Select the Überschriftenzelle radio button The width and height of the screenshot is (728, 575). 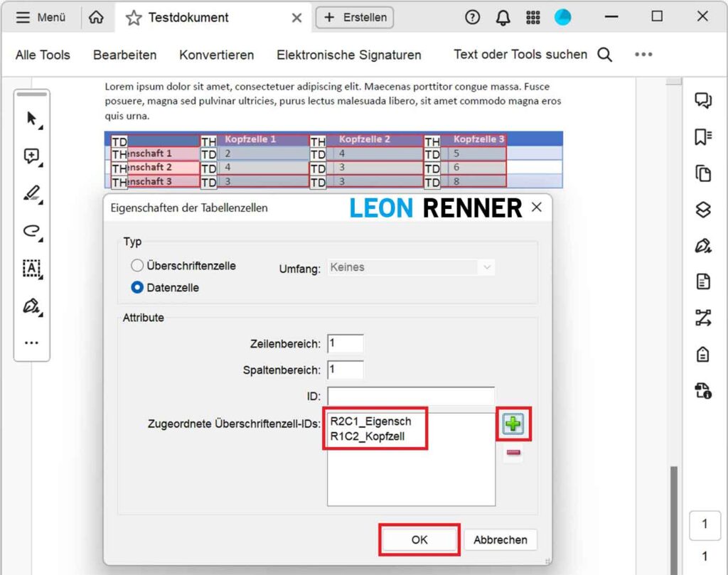coord(137,266)
